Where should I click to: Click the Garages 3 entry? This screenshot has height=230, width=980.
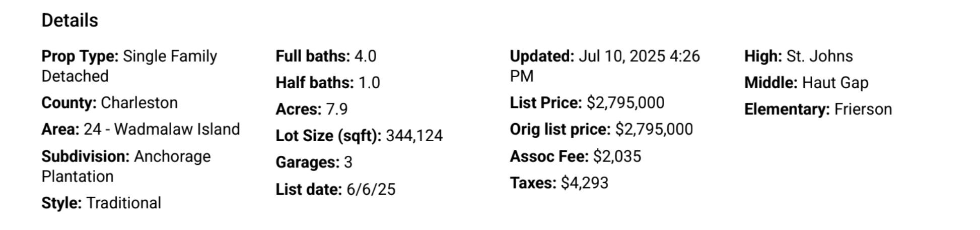[314, 162]
